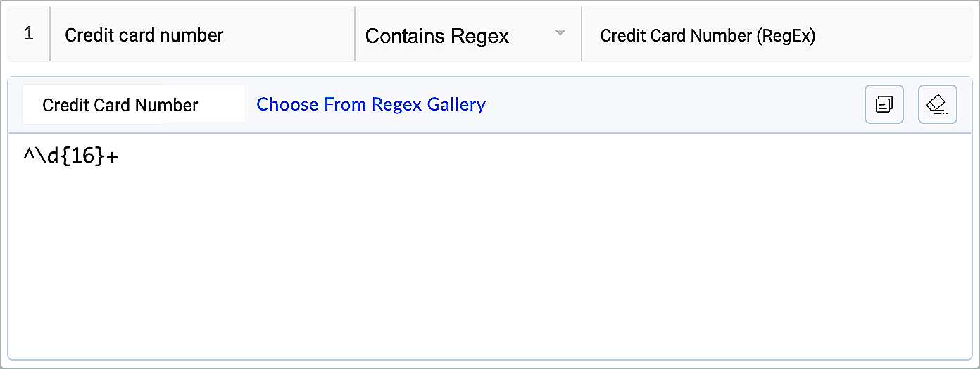Click the header bar beside the Regex Gallery link
The image size is (980, 369).
click(669, 105)
